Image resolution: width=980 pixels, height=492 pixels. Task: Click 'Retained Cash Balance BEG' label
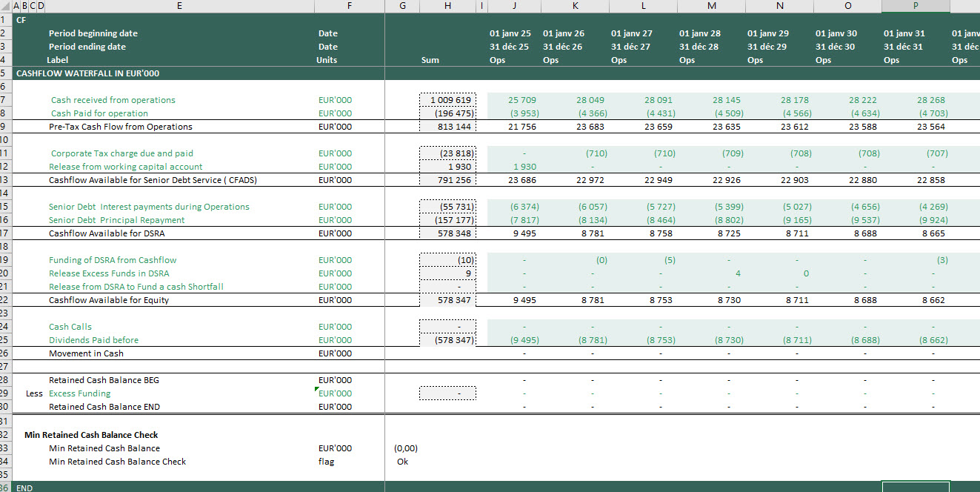[104, 380]
